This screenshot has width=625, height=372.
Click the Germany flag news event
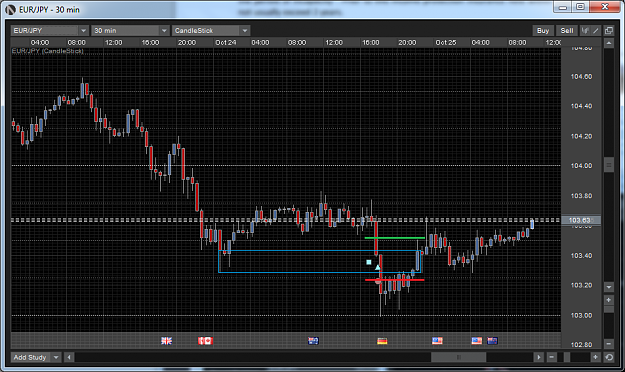[382, 341]
